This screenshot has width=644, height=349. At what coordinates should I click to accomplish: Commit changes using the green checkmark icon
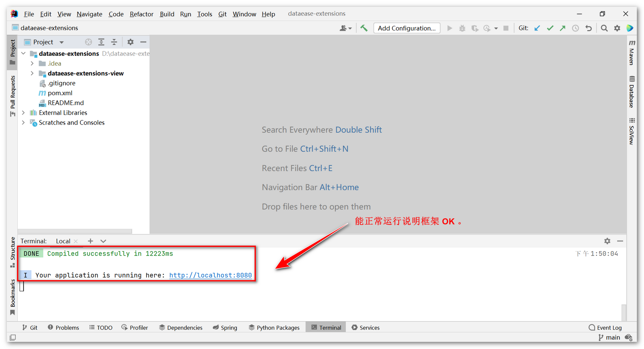pyautogui.click(x=550, y=28)
